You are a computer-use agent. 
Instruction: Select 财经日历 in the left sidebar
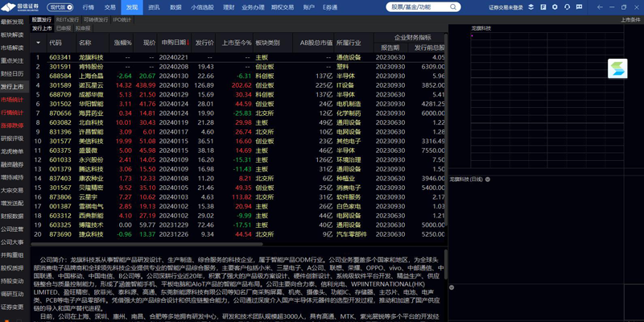point(12,73)
